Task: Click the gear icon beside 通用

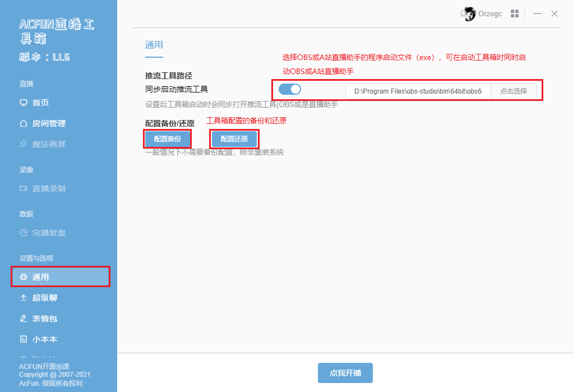Action: (24, 277)
